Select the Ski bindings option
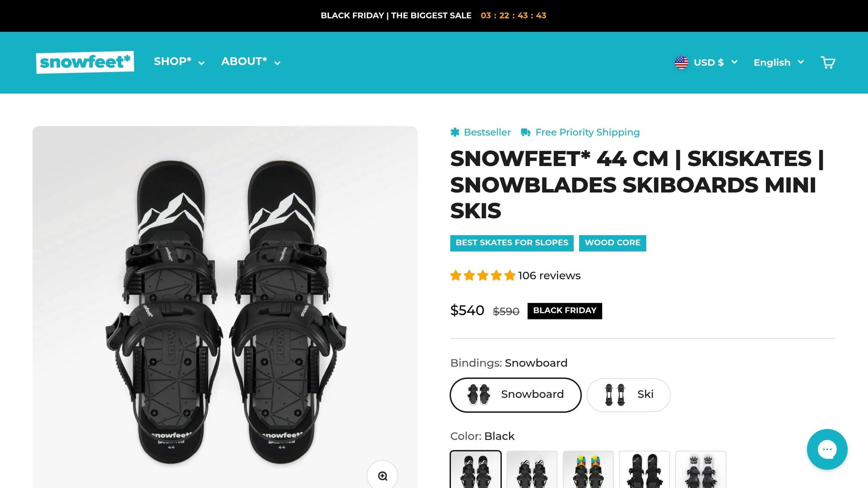868x488 pixels. point(628,394)
